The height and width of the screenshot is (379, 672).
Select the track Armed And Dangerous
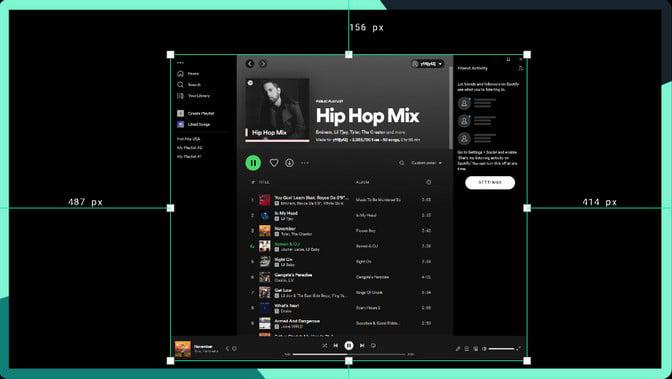coord(297,321)
